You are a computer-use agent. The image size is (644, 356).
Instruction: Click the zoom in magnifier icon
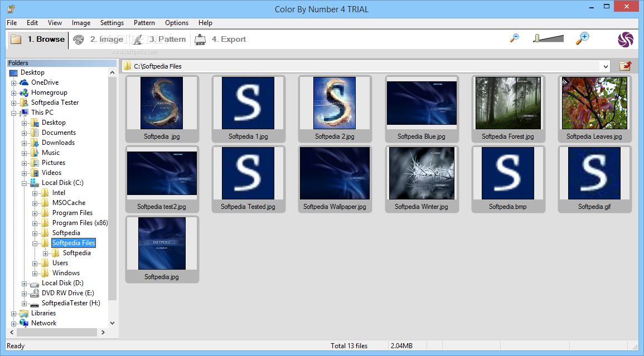point(582,38)
